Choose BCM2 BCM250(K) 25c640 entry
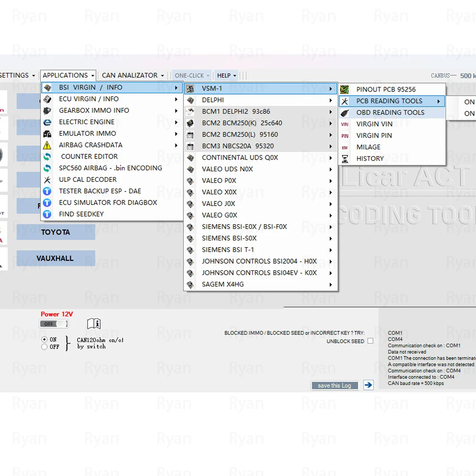The image size is (476, 476). click(x=260, y=123)
